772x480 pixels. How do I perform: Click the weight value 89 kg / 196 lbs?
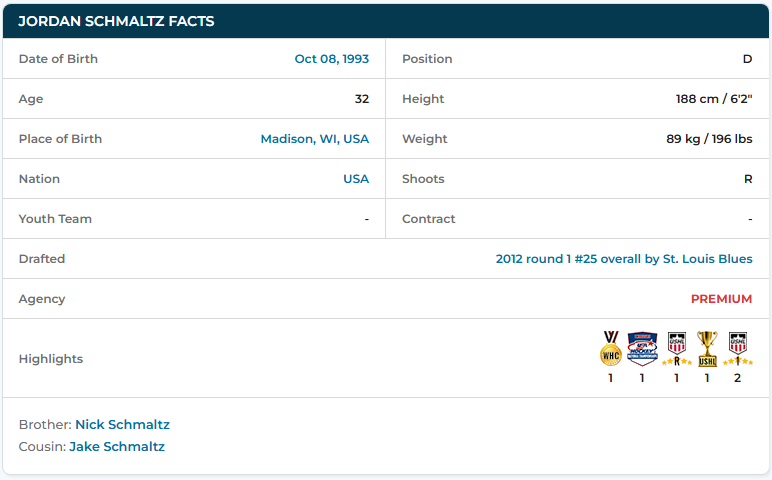709,139
